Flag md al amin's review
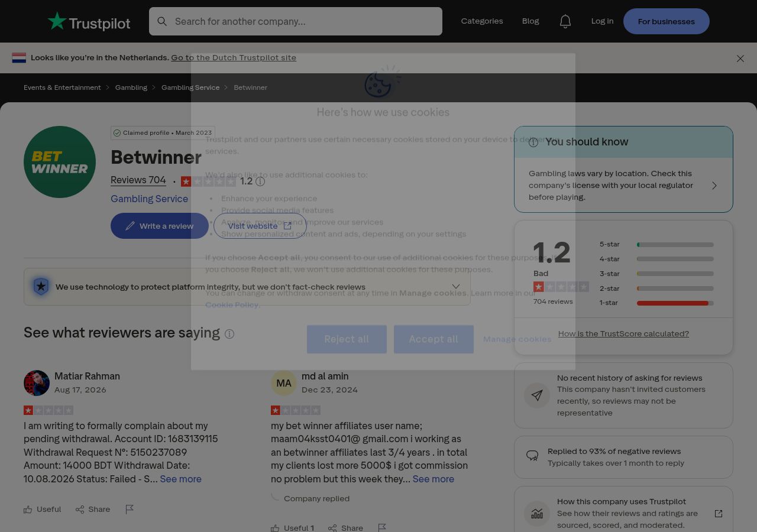This screenshot has height=532, width=757. pyautogui.click(x=382, y=527)
